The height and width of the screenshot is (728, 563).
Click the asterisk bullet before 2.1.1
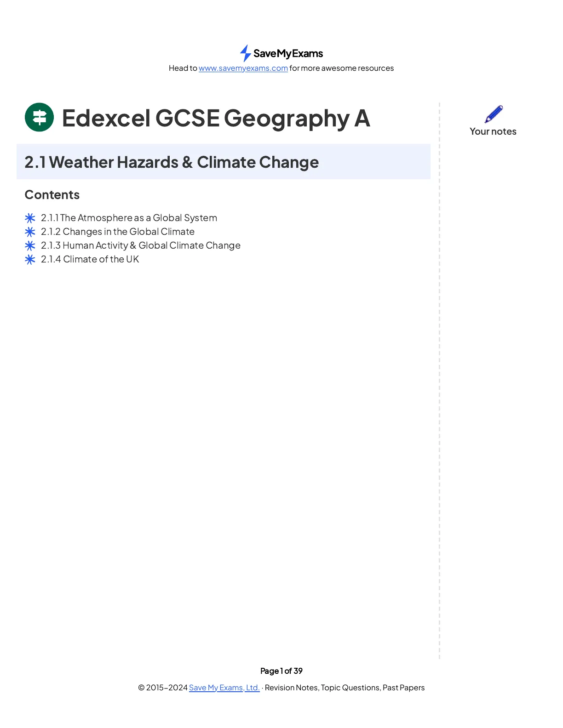pyautogui.click(x=30, y=218)
